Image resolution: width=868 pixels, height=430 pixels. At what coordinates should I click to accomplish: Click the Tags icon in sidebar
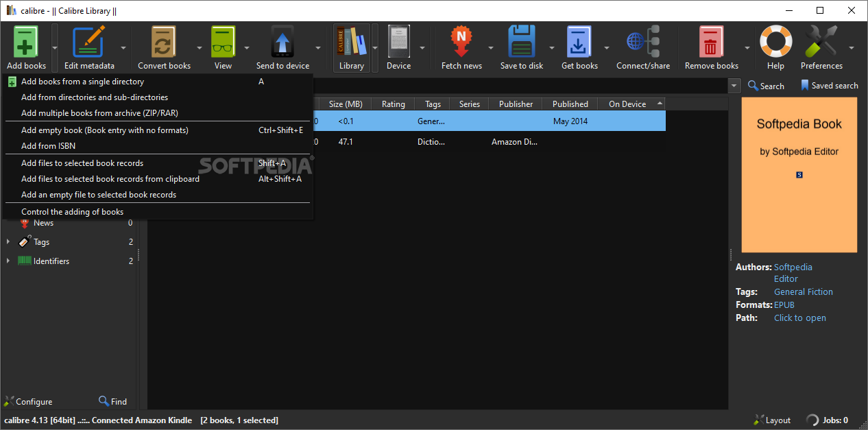coord(25,241)
